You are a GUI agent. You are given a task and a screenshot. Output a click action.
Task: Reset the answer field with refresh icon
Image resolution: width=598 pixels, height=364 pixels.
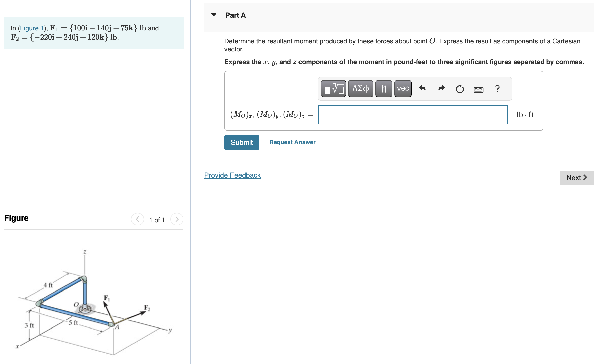(459, 89)
